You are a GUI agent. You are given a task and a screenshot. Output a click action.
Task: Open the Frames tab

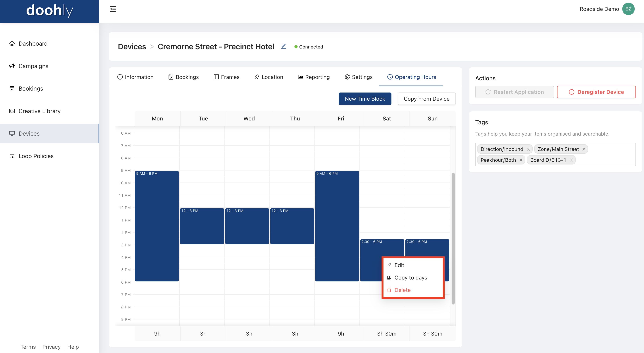[x=226, y=77]
